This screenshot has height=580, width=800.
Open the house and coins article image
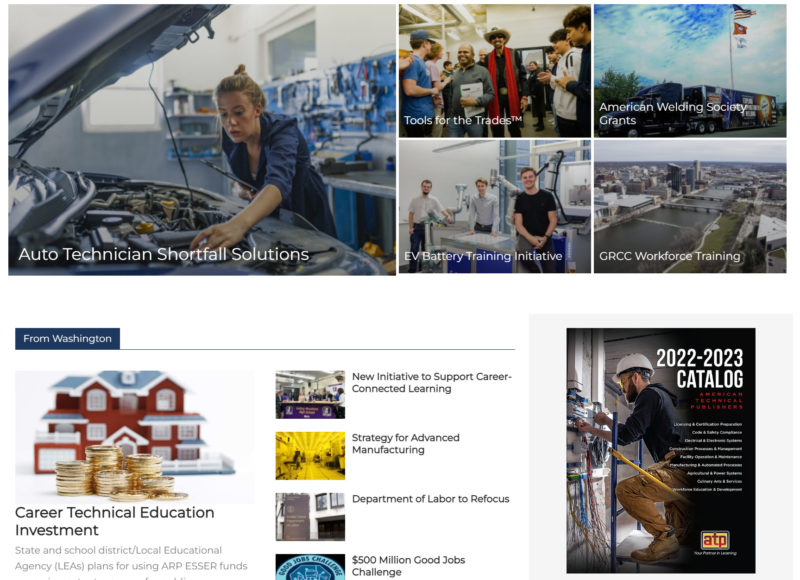134,437
